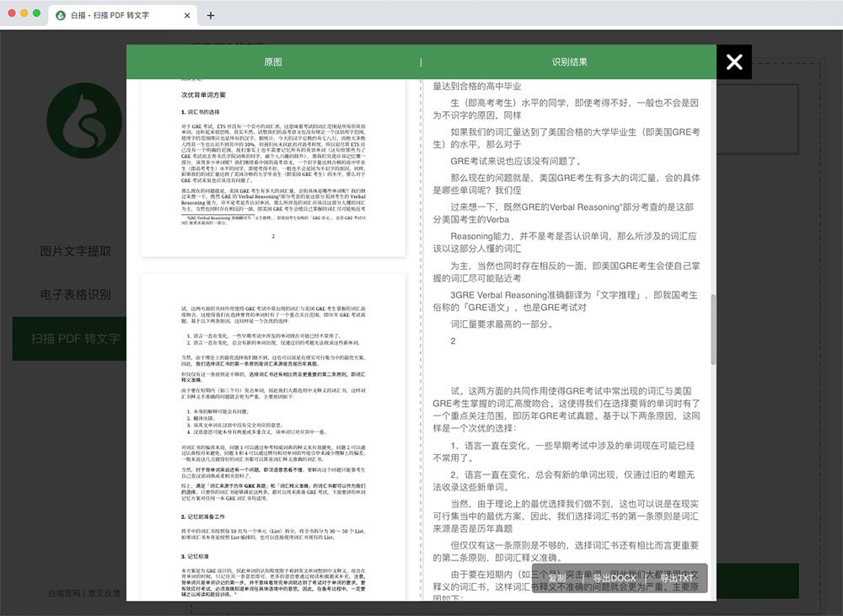Click the result panel vertical scrollbar thumb
The height and width of the screenshot is (616, 843).
[713, 329]
